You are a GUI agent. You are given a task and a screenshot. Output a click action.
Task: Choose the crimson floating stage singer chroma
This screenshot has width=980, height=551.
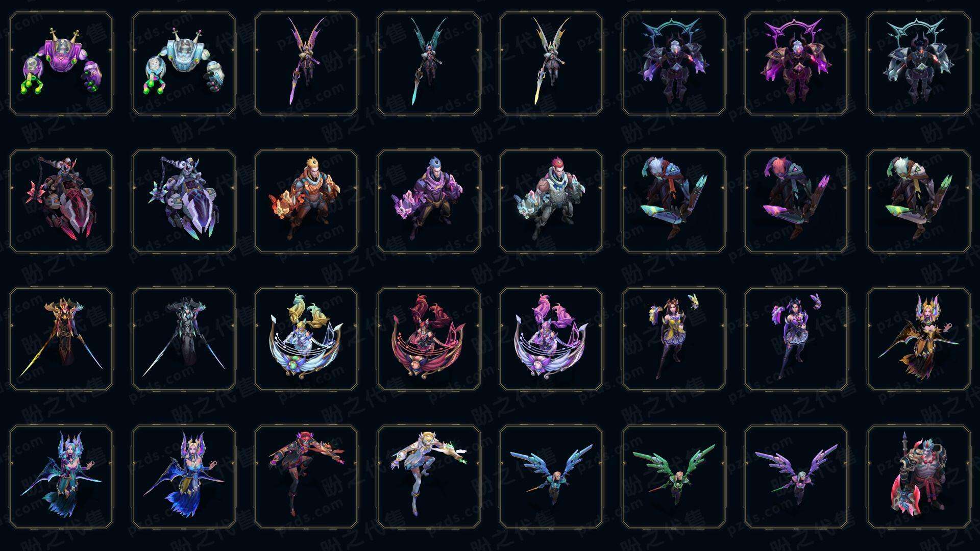[429, 339]
